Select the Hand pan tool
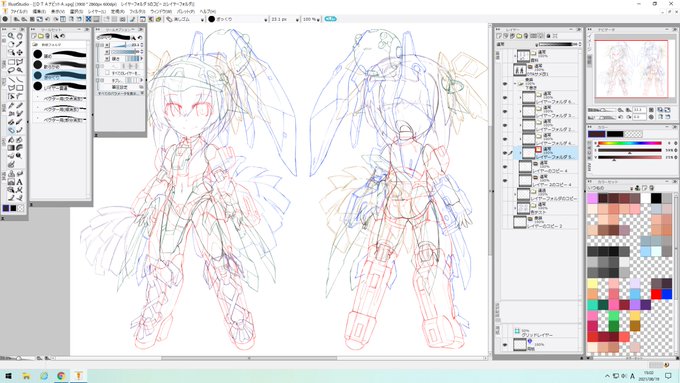The width and height of the screenshot is (680, 383). pyautogui.click(x=20, y=36)
